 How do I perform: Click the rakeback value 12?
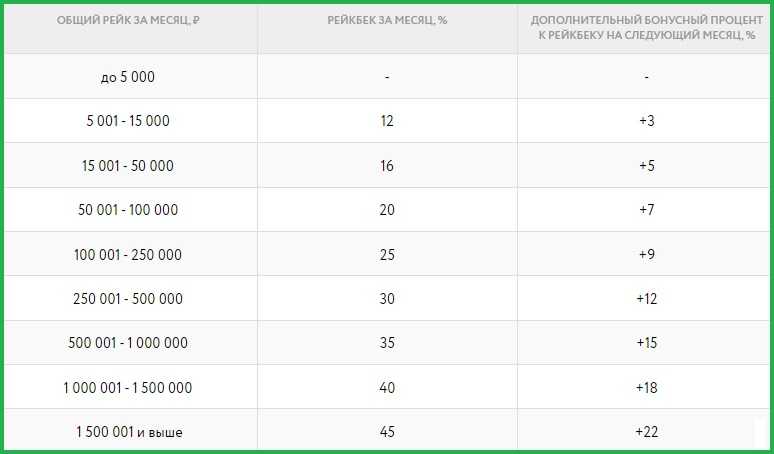click(387, 121)
